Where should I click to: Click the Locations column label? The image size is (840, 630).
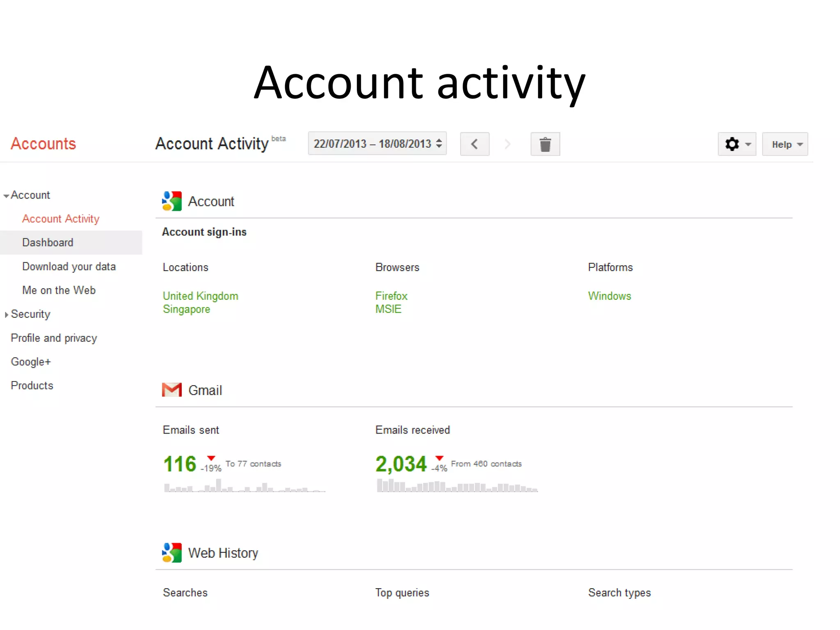(x=185, y=267)
